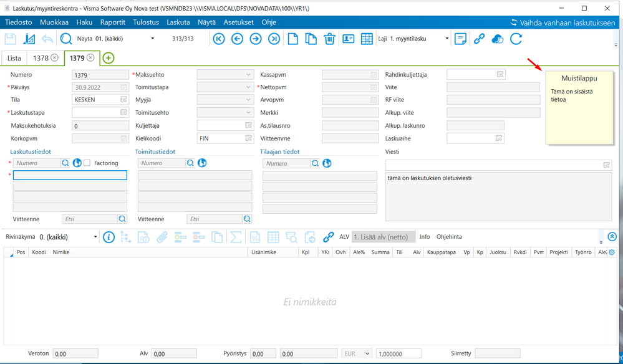Open the Tiedosto menu
This screenshot has height=364, width=623.
coord(19,22)
